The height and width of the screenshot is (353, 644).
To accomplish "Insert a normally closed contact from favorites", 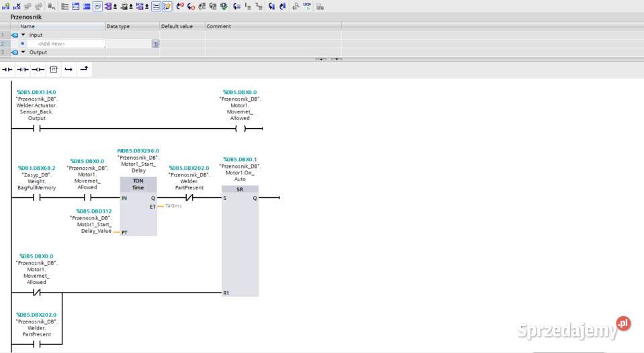I will (23, 69).
